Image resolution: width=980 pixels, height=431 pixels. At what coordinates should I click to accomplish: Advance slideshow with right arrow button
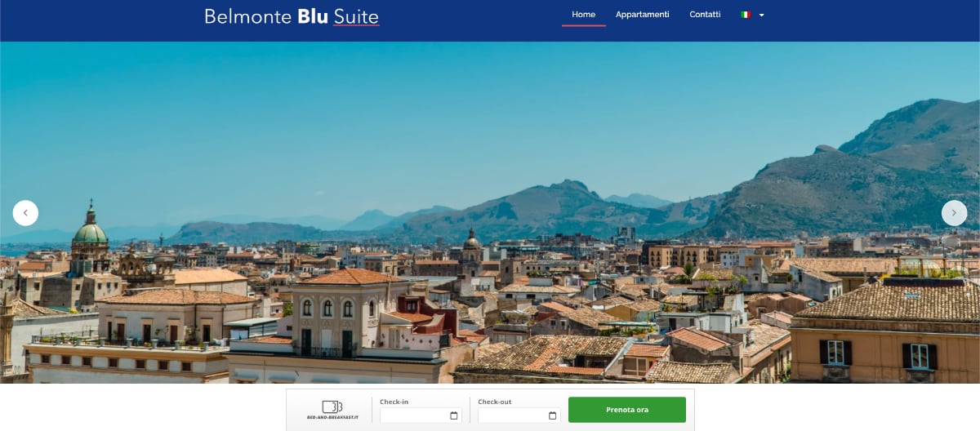[954, 213]
